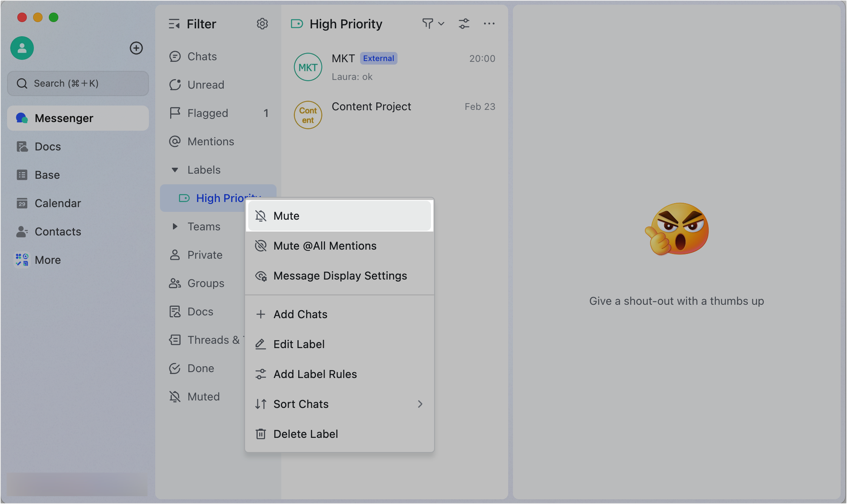Open the filter settings gear icon
Viewport: 847px width, 504px height.
262,24
